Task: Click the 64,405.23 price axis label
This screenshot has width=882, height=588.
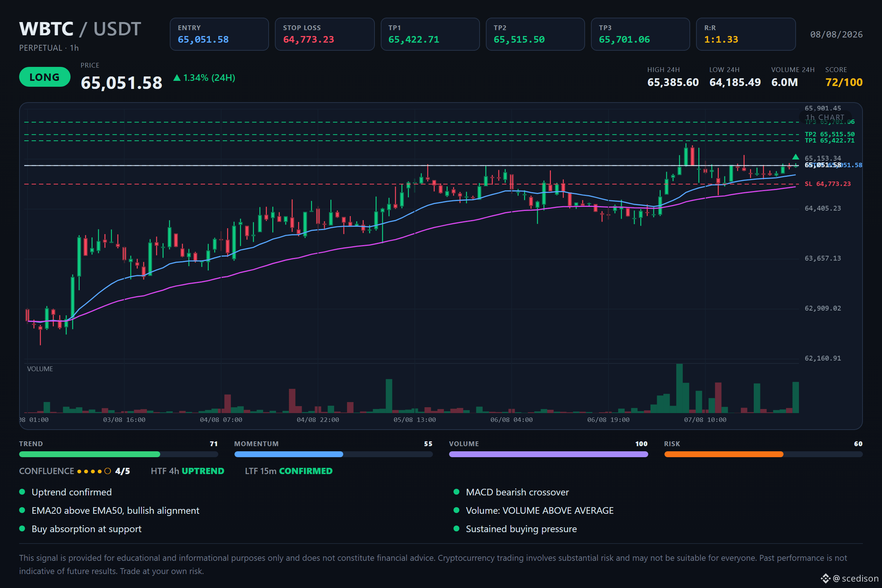Action: (823, 208)
